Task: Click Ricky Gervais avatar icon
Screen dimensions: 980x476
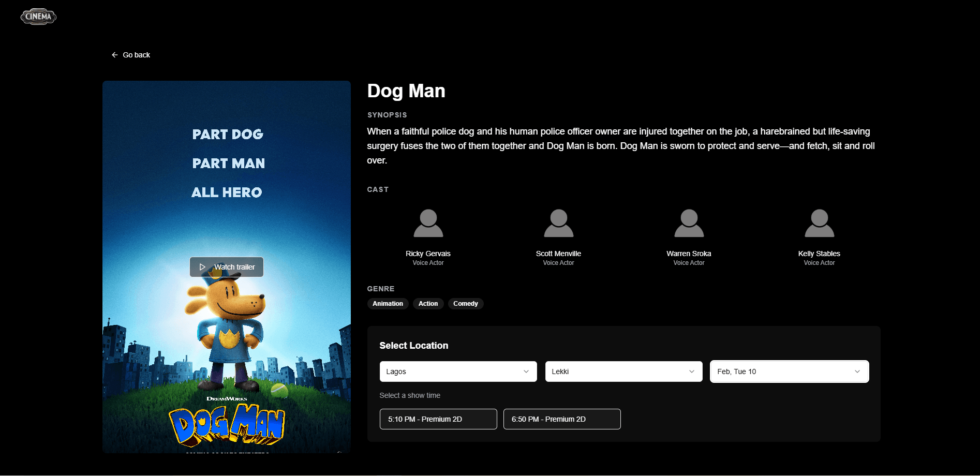Action: [428, 223]
